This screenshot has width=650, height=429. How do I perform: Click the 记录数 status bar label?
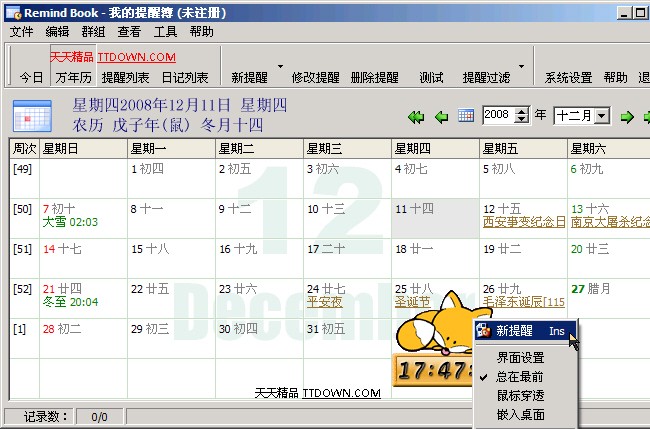click(x=46, y=417)
